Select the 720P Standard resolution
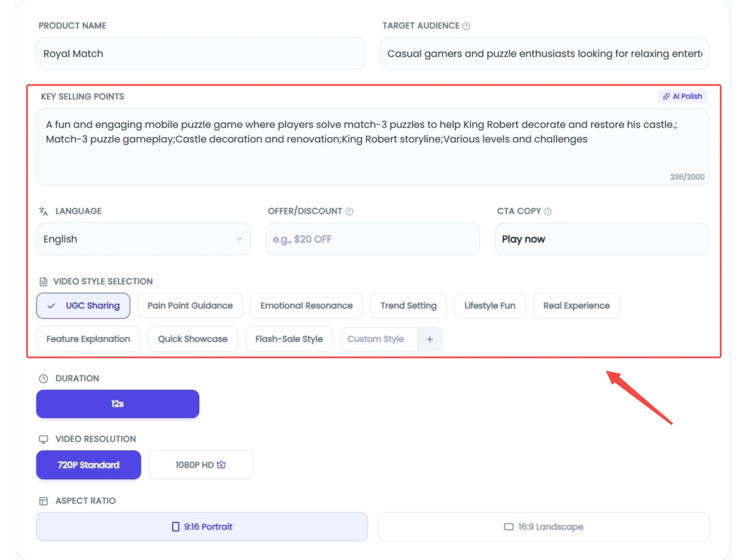 [88, 465]
